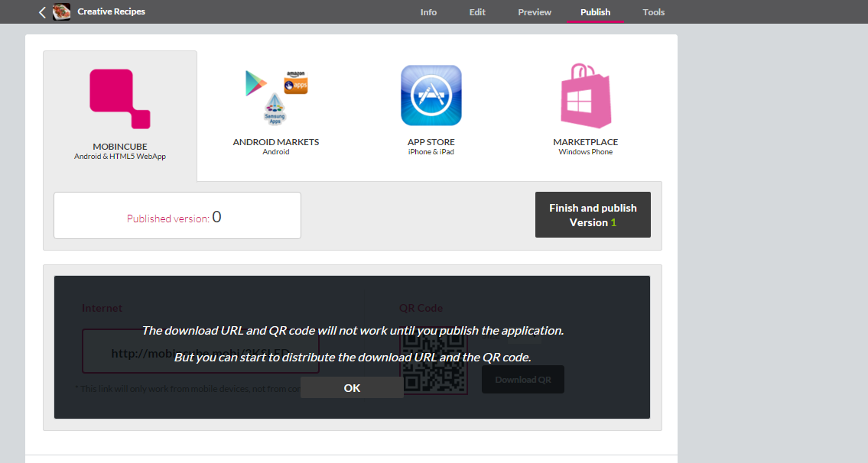The width and height of the screenshot is (868, 463).
Task: Switch to the Edit tab
Action: tap(477, 12)
